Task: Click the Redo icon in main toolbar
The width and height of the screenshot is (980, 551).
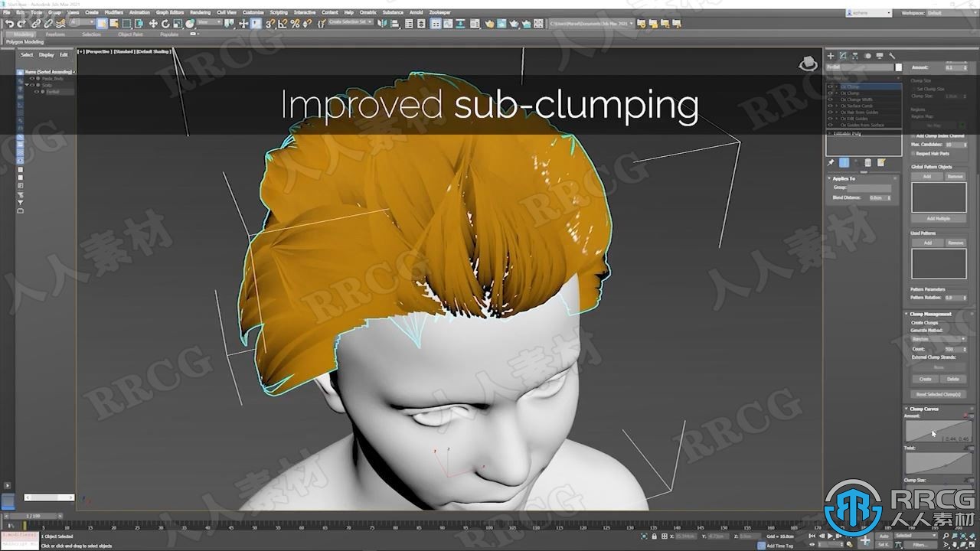Action: 21,24
